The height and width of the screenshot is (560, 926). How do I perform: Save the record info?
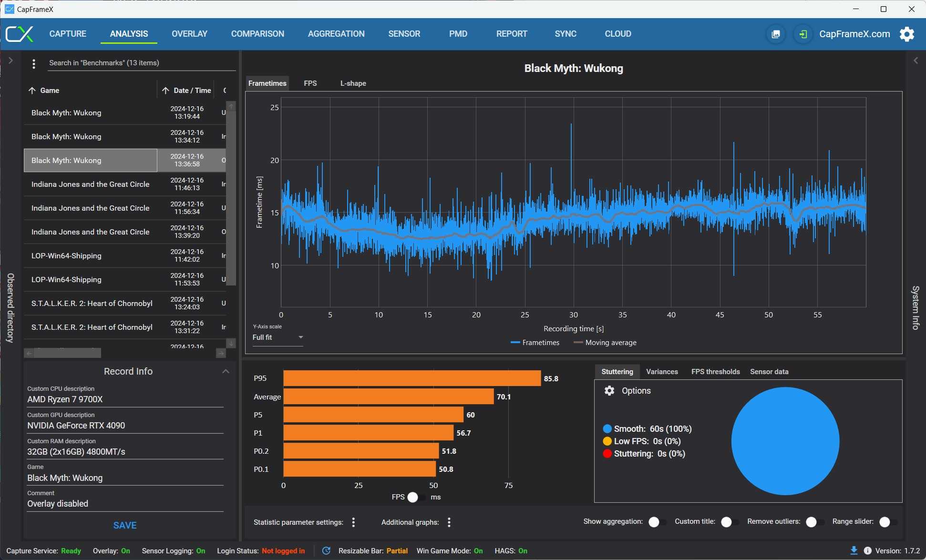pyautogui.click(x=125, y=525)
